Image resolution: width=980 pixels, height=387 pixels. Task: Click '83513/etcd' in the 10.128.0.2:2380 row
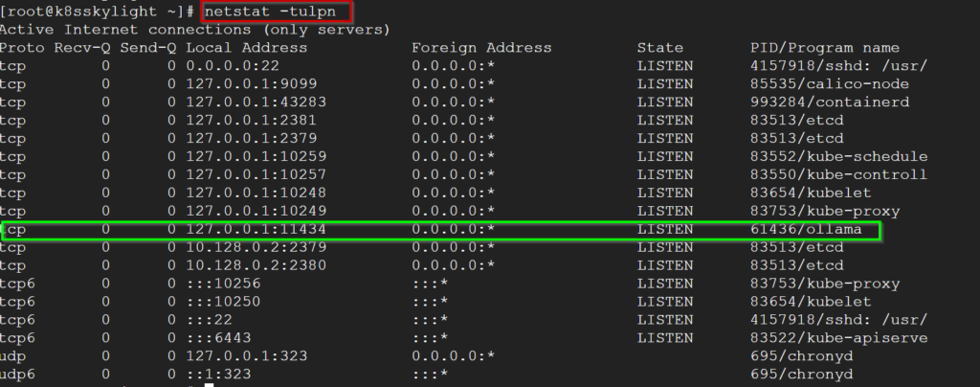797,265
